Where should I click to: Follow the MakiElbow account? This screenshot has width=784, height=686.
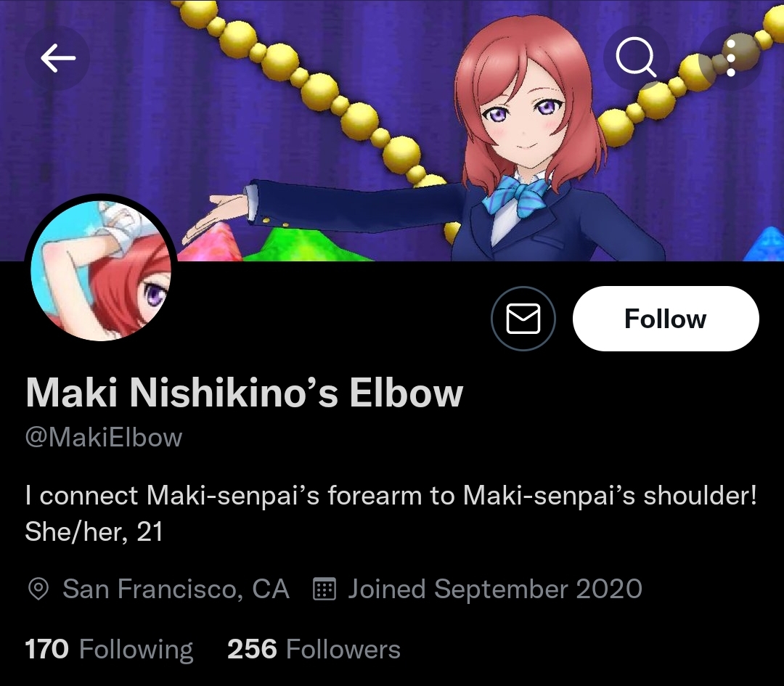[x=666, y=319]
